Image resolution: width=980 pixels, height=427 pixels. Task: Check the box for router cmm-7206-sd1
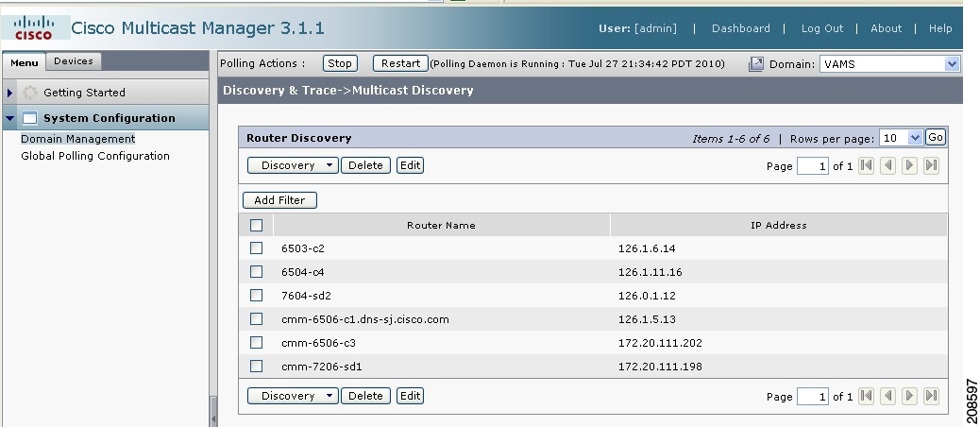tap(256, 367)
